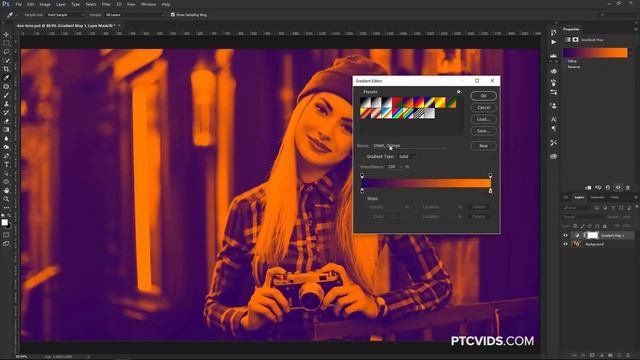Select the Pen tool
Viewport: 640px width, 360px height.
(x=6, y=156)
